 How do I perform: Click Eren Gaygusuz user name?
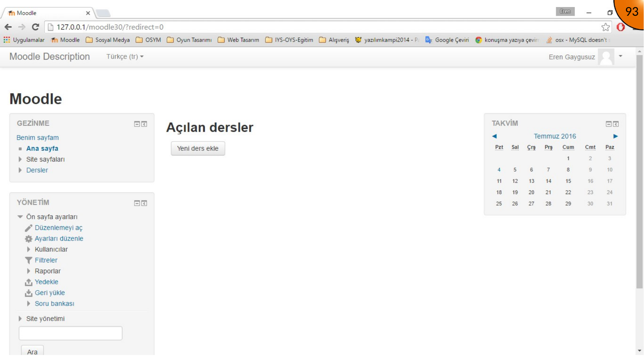click(572, 57)
